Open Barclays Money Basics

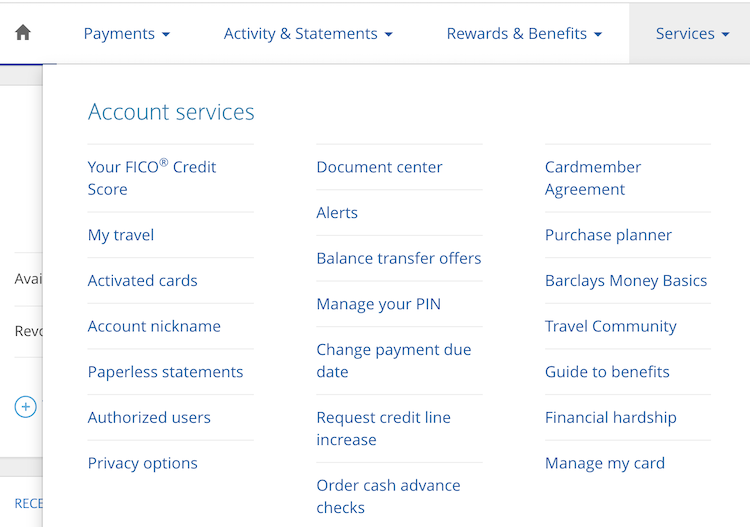tap(626, 280)
